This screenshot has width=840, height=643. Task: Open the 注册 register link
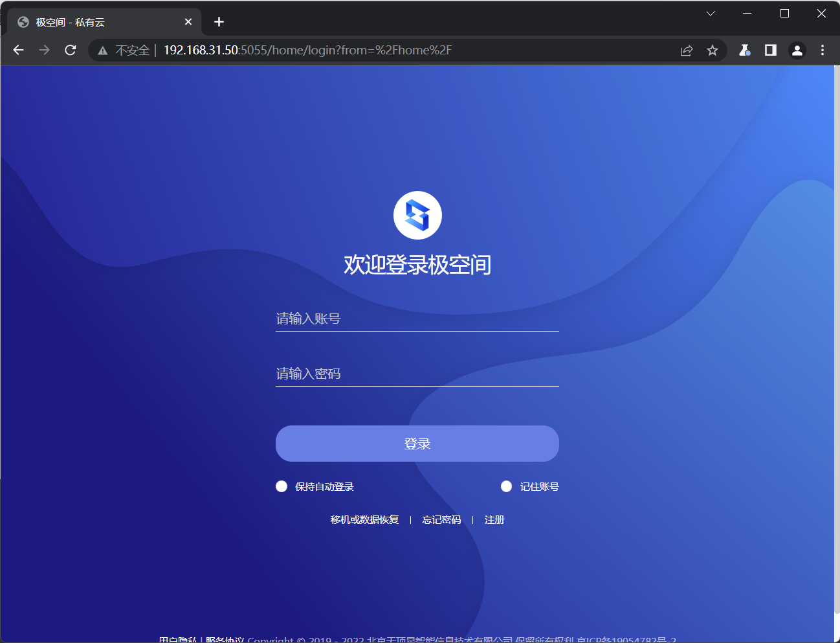point(494,520)
